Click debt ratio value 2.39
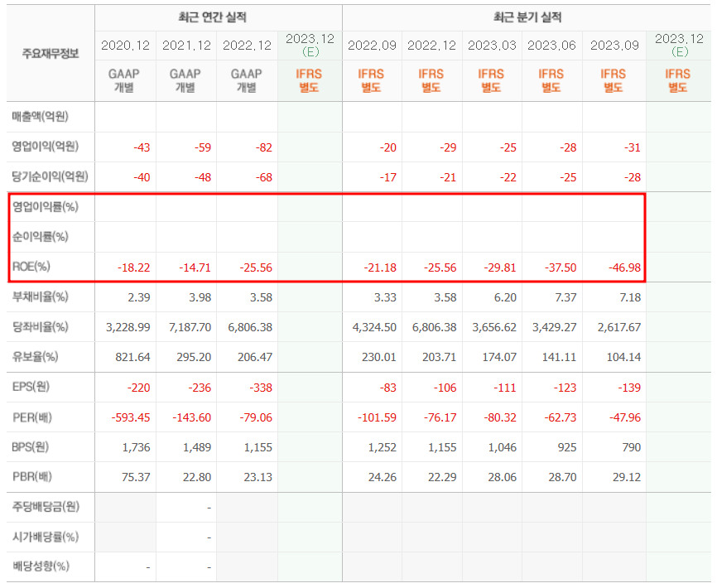 [x=139, y=297]
